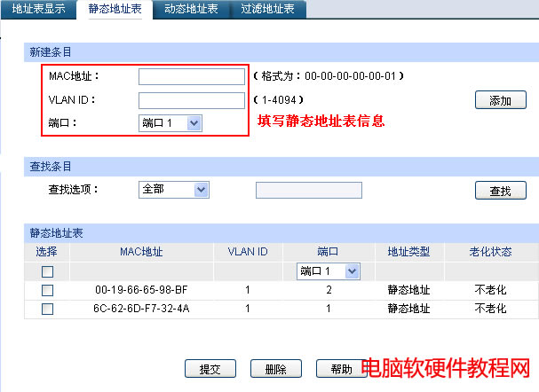Open the 动态地址表 tab
The width and height of the screenshot is (539, 392).
[x=192, y=10]
